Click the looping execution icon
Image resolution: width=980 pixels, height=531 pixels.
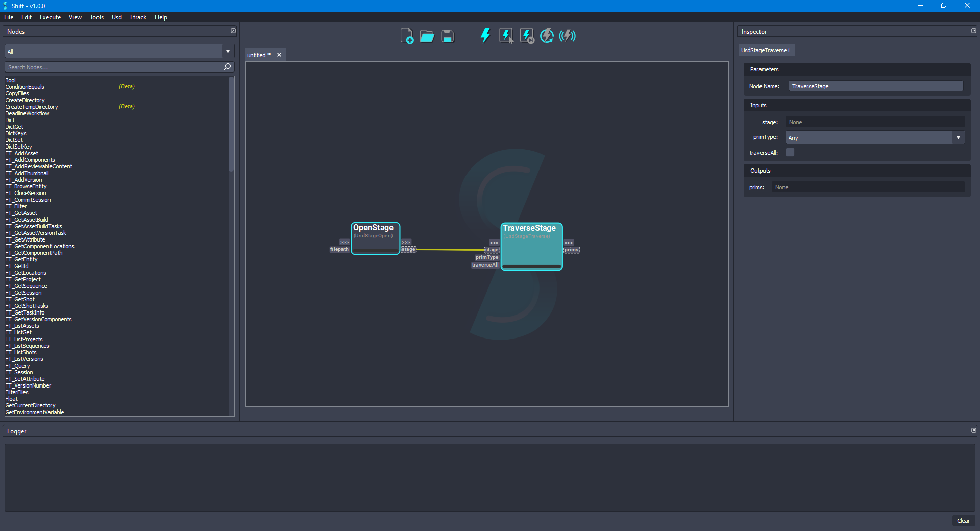pos(547,36)
